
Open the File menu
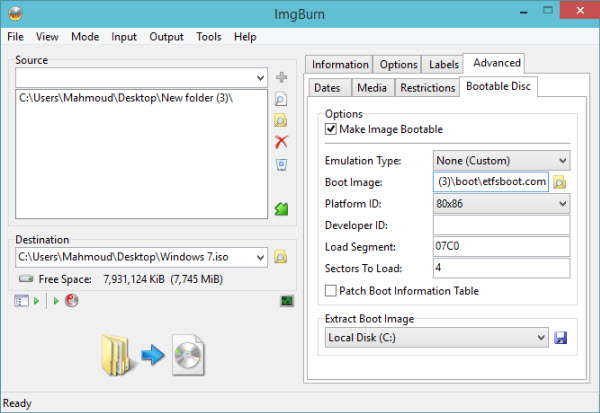click(x=15, y=37)
